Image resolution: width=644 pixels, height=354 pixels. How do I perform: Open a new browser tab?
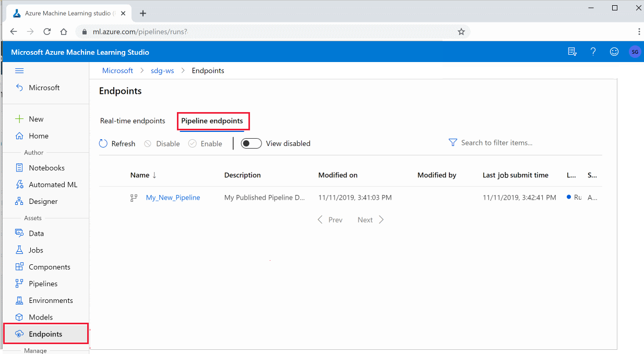click(x=143, y=14)
